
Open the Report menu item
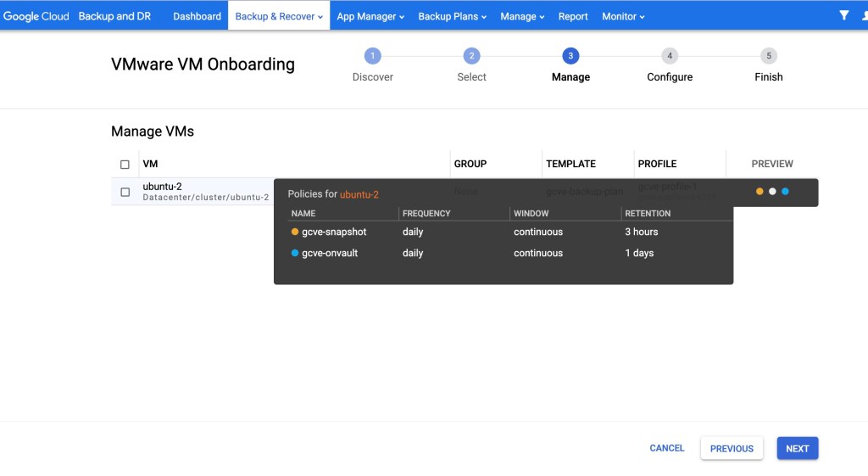pos(573,16)
